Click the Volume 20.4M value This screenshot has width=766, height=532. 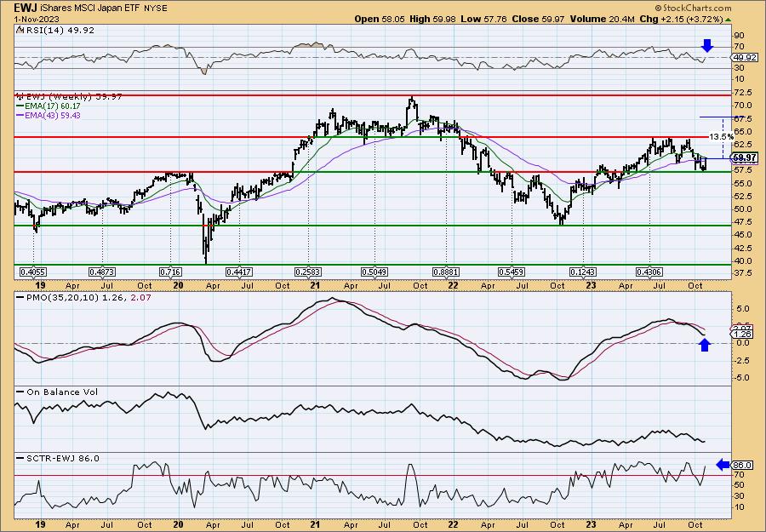[602, 19]
